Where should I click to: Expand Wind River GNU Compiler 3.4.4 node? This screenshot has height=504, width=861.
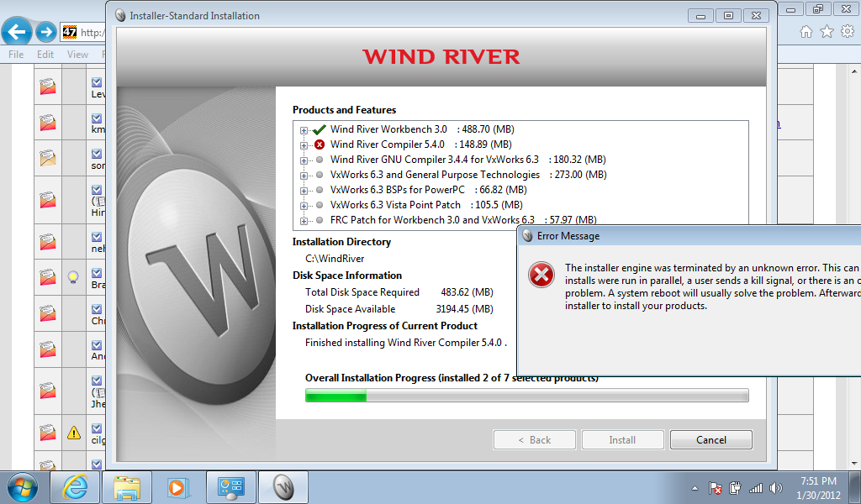coord(304,160)
